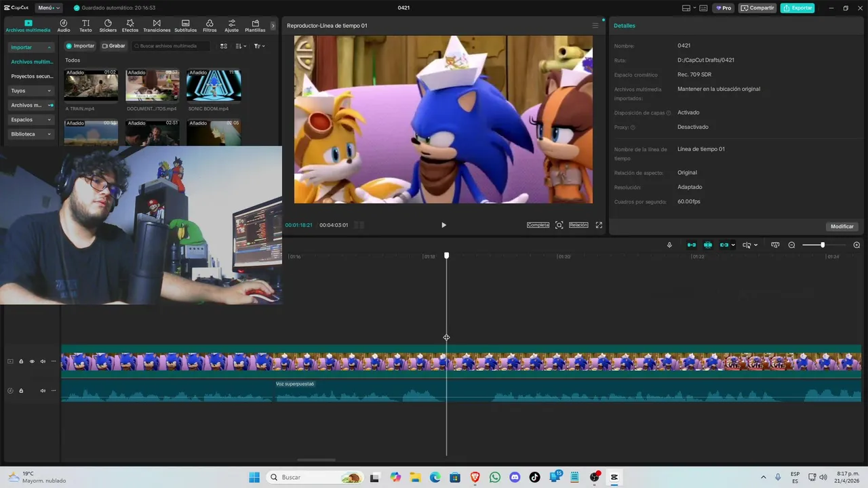Open the layout selector dropdown in title bar
868x488 pixels.
click(x=689, y=8)
